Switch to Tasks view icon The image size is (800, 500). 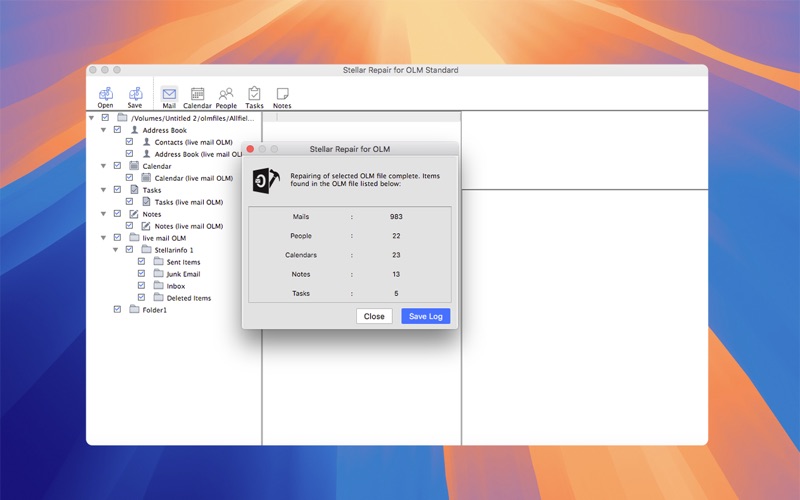254,94
